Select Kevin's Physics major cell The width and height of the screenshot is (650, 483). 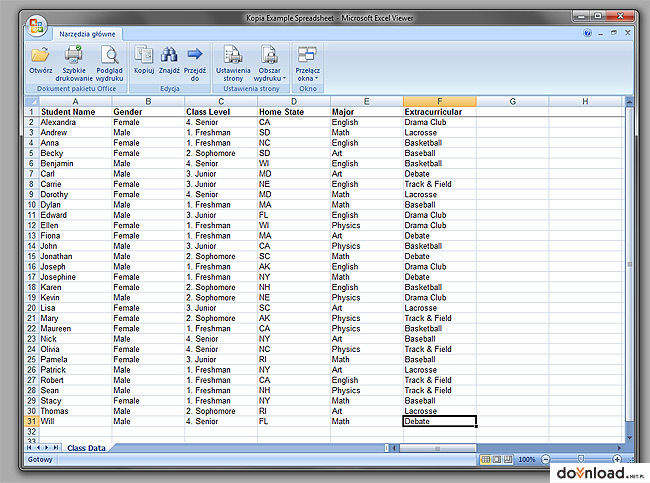click(x=366, y=298)
